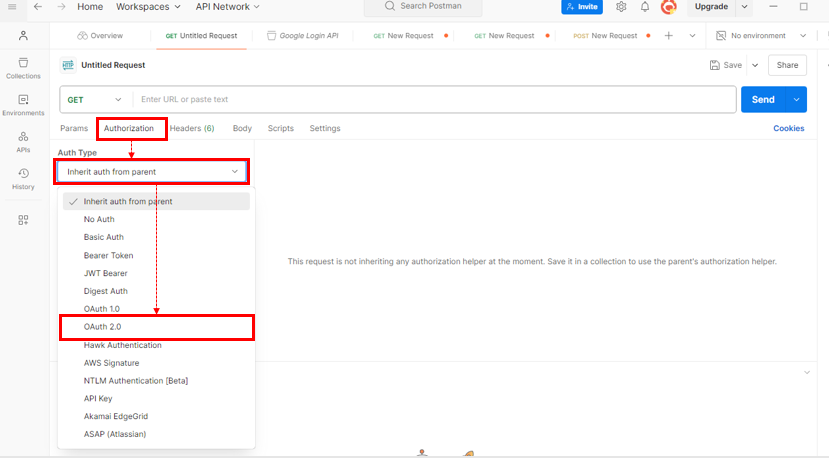The image size is (829, 458).
Task: Go back with the left arrow
Action: click(x=38, y=7)
